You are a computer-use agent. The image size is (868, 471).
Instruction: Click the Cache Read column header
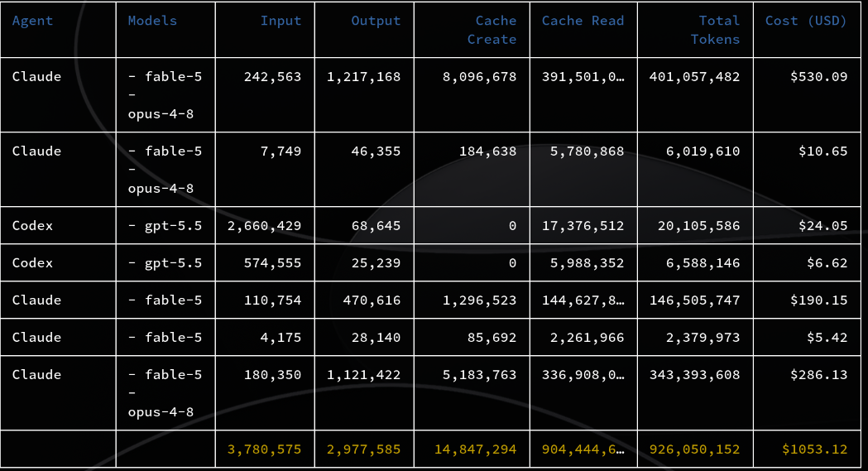point(583,21)
